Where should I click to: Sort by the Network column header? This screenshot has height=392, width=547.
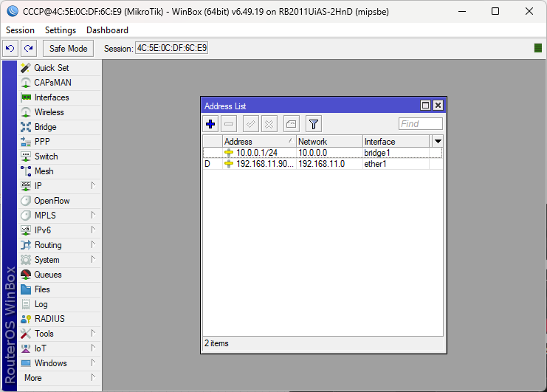[330, 142]
